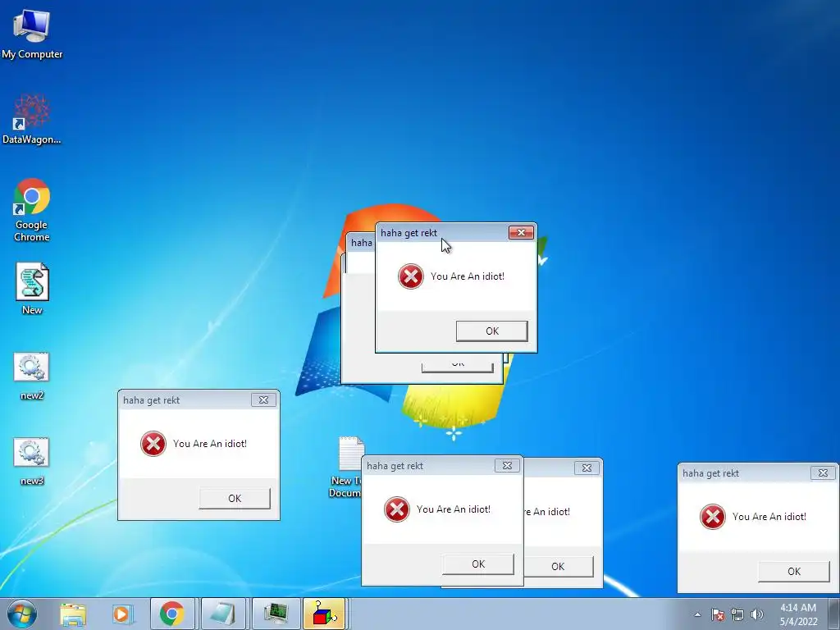Open the volume speaker icon in the tray
The height and width of the screenshot is (630, 840).
click(757, 614)
